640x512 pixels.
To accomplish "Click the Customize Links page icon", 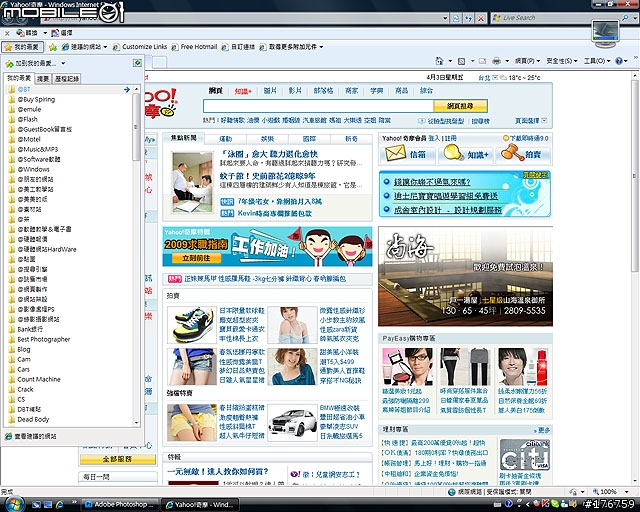I will tap(117, 47).
